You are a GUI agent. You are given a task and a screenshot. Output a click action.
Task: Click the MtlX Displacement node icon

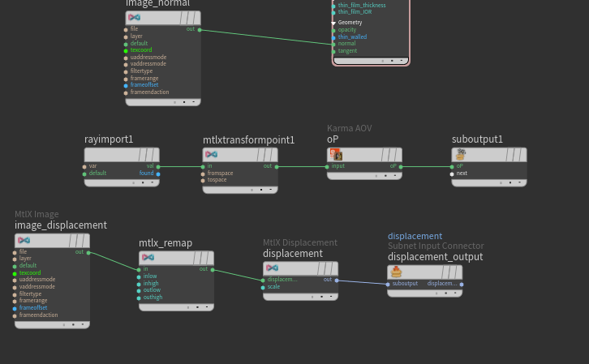272,268
